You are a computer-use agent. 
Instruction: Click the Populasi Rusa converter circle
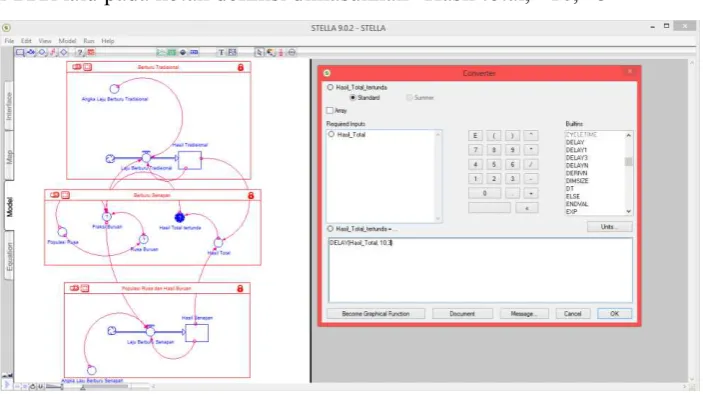(x=62, y=232)
